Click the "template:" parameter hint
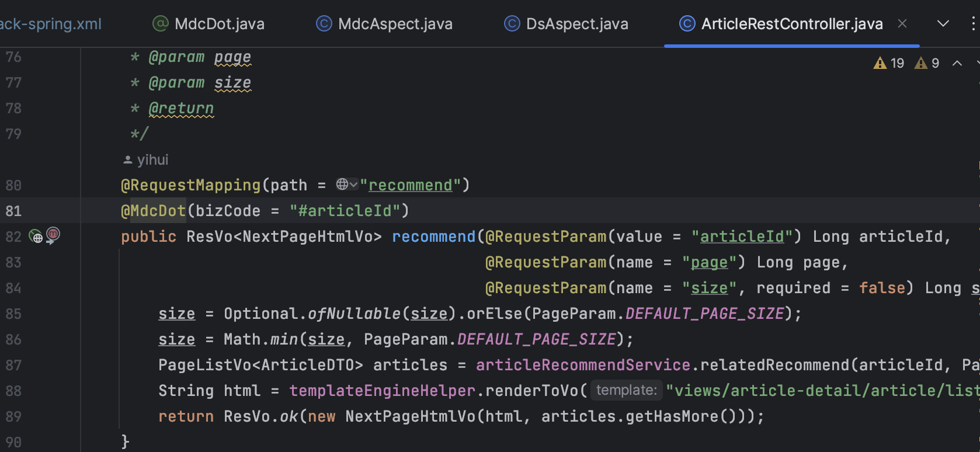The height and width of the screenshot is (452, 980). 627,390
